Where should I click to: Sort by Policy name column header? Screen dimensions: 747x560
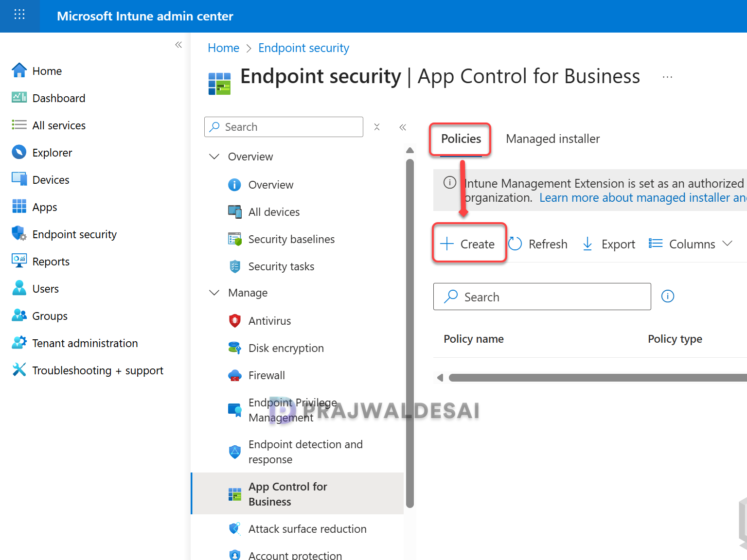pos(474,339)
